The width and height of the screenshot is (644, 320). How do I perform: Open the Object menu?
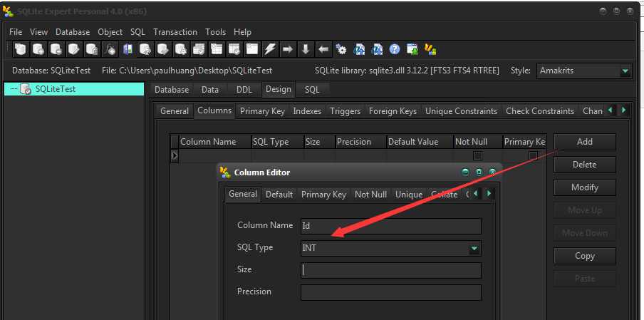(110, 32)
